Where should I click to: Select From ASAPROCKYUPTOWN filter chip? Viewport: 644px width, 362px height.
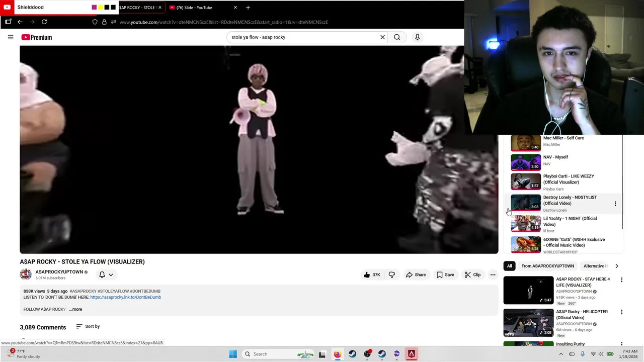(x=547, y=266)
